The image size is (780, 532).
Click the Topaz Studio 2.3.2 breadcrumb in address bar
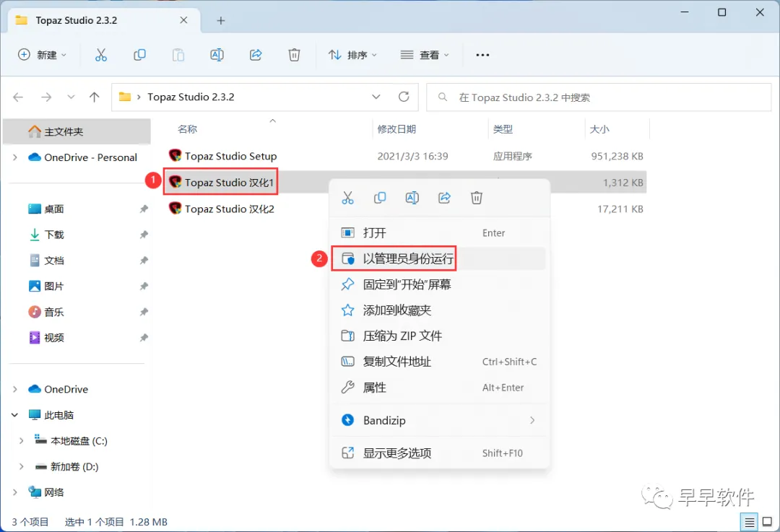pyautogui.click(x=191, y=97)
